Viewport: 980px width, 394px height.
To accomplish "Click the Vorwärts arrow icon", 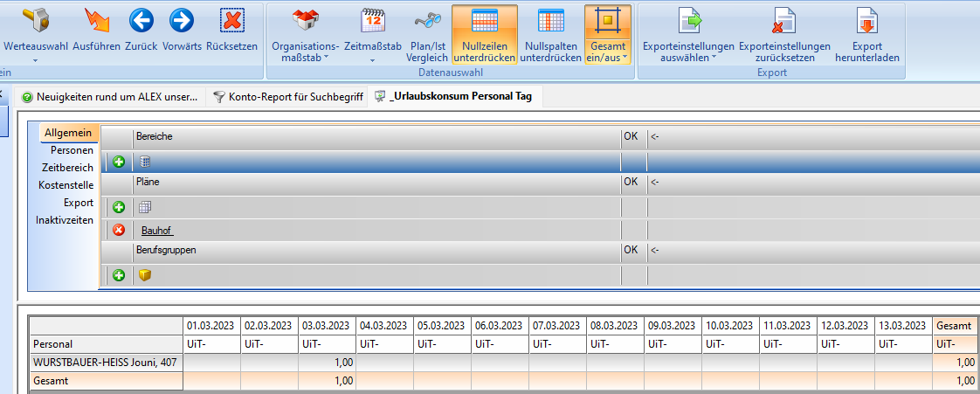I will pos(182,21).
